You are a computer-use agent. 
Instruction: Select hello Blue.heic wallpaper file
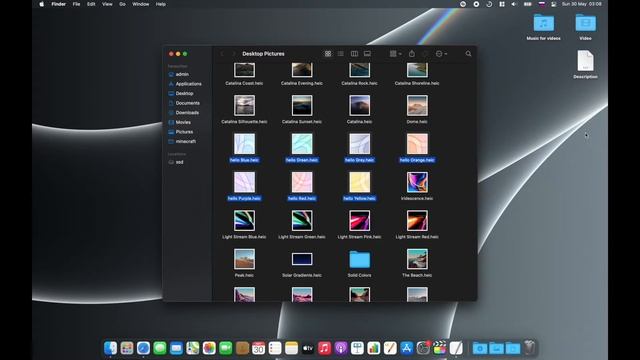coord(244,144)
